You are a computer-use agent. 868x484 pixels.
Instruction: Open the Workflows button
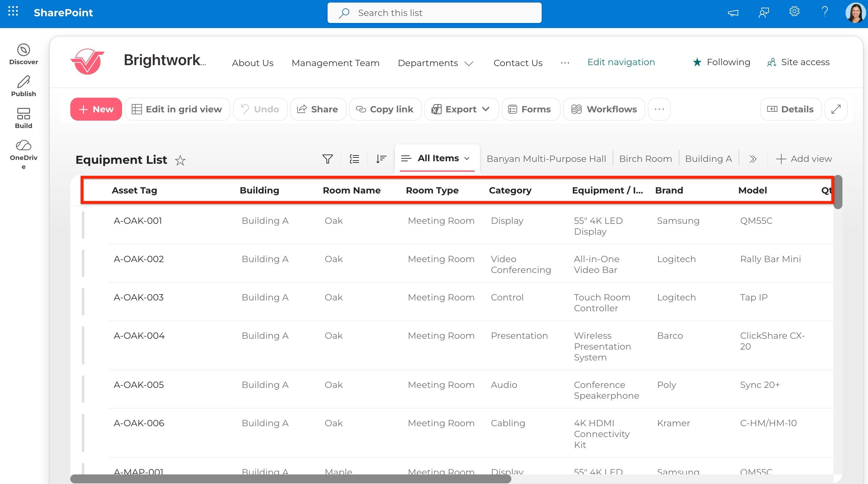(604, 109)
